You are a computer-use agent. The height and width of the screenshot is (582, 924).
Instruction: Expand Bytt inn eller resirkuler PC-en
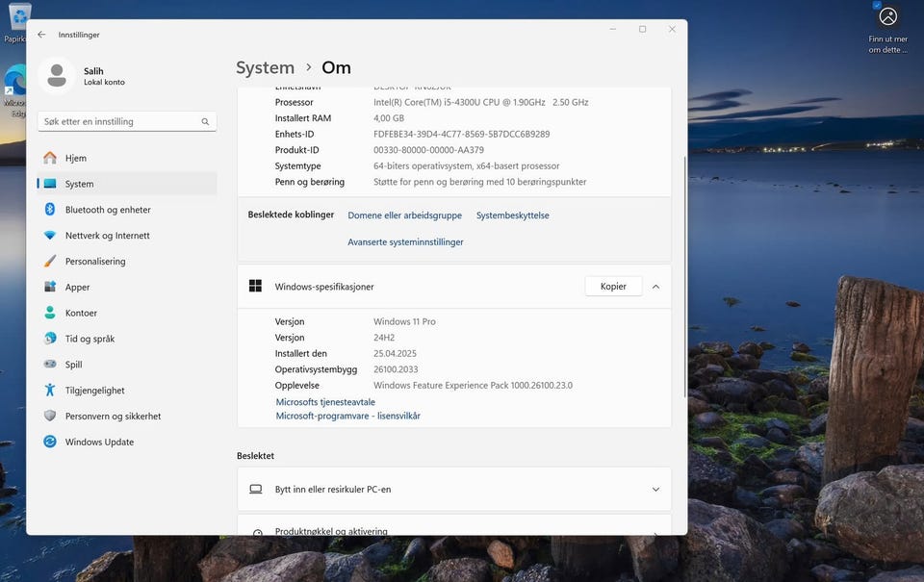[x=655, y=490]
